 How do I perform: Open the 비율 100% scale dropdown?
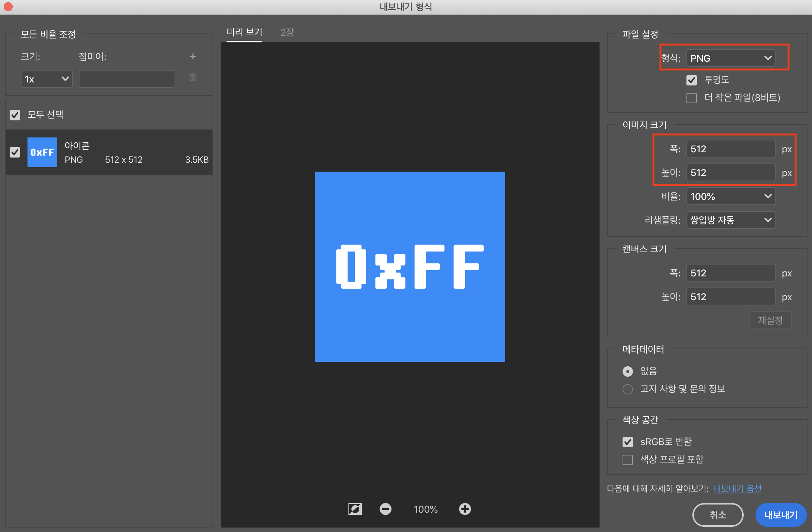[730, 196]
